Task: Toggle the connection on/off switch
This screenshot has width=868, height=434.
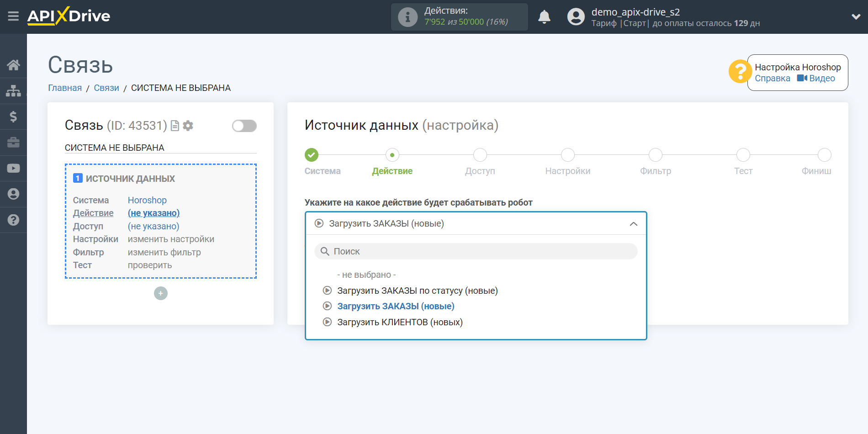Action: click(x=244, y=126)
